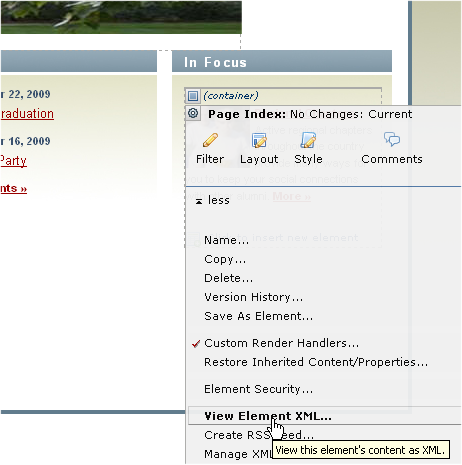Click the Filter pencil icon
Image resolution: width=462 pixels, height=465 pixels.
click(210, 140)
